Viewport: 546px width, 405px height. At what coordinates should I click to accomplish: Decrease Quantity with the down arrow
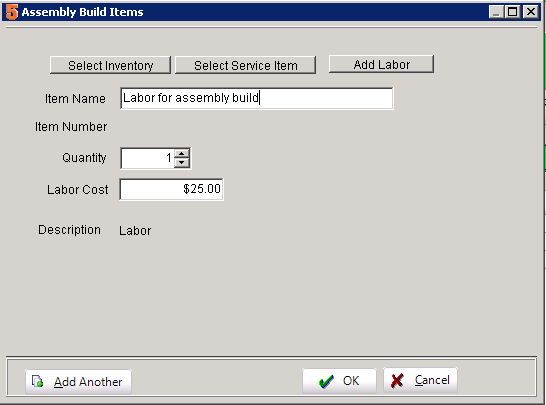tap(181, 163)
